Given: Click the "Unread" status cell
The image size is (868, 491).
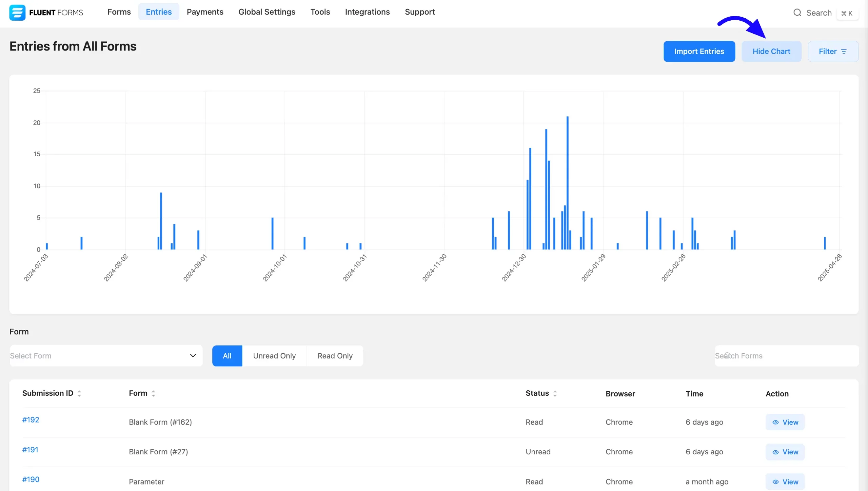Looking at the screenshot, I should point(538,452).
